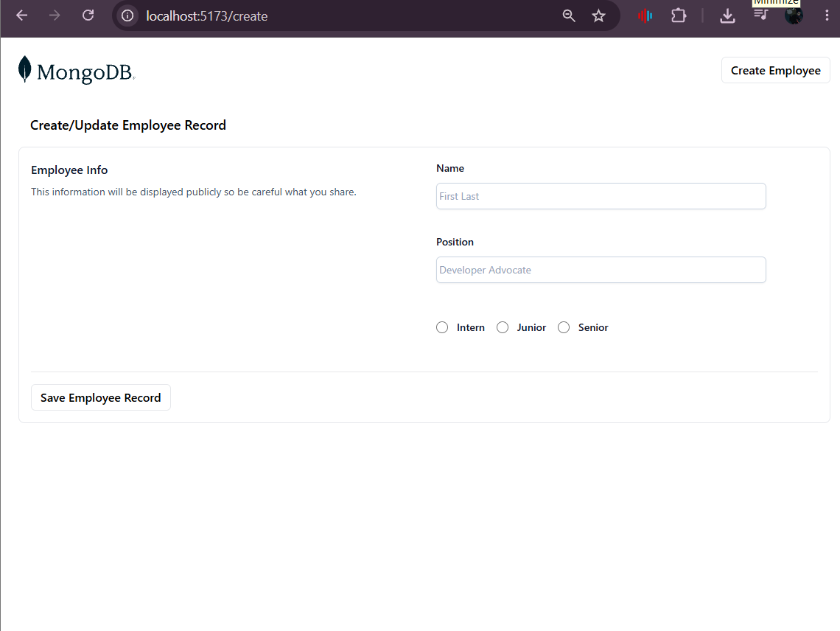
Task: Click the Senior label text
Action: pos(593,327)
